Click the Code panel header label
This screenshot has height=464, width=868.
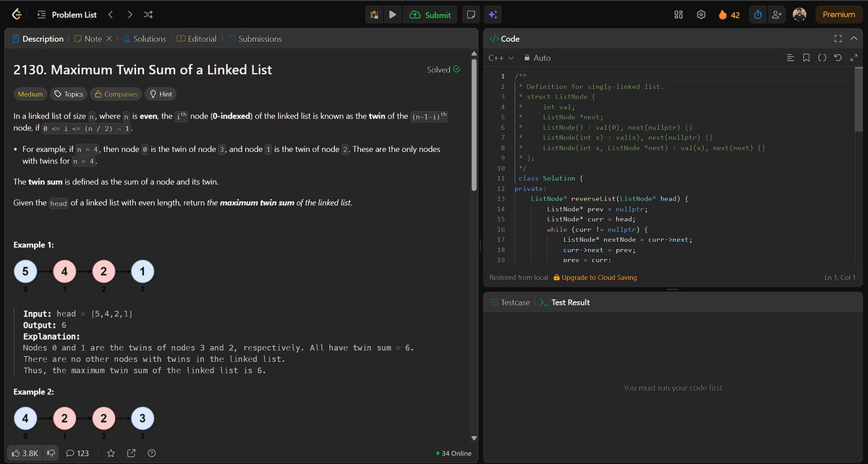[504, 39]
